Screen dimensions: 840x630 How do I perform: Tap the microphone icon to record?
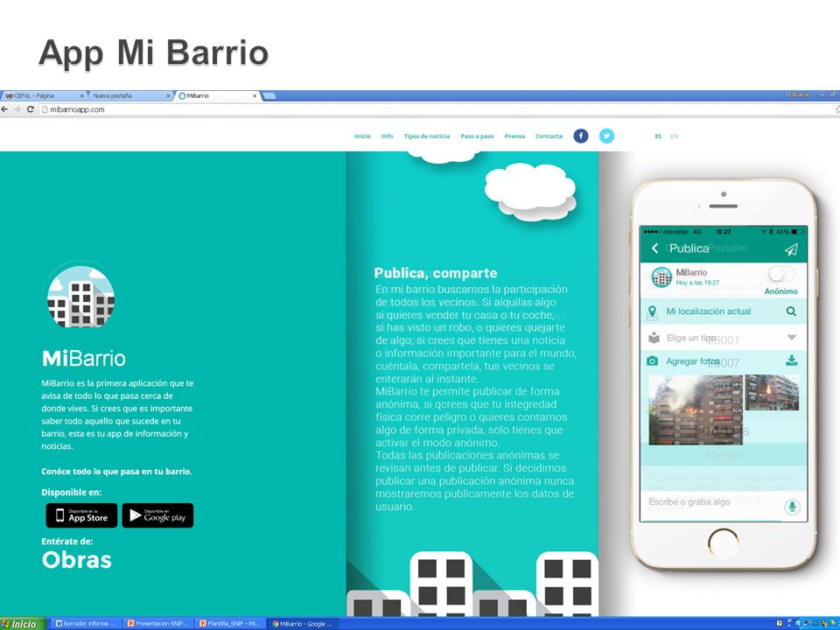(x=793, y=507)
